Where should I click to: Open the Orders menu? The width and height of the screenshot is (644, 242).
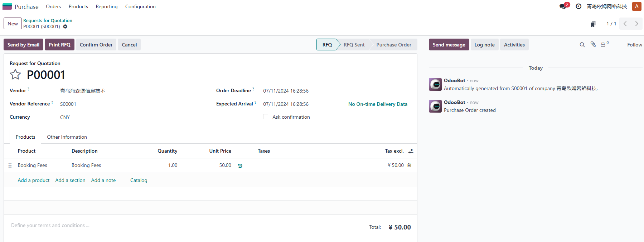click(53, 6)
